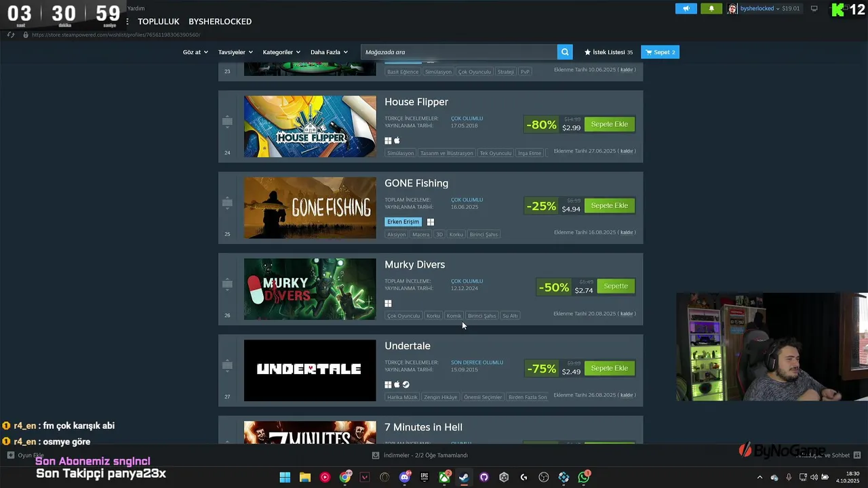Screen dimensions: 868x488
Task: Click the bysherlocked profile avatar
Action: tap(732, 9)
